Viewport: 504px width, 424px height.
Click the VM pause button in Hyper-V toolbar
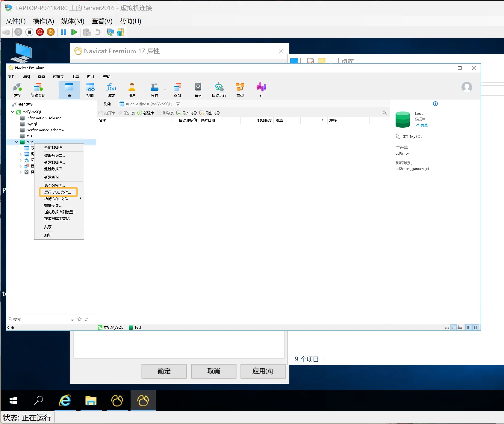pyautogui.click(x=63, y=32)
